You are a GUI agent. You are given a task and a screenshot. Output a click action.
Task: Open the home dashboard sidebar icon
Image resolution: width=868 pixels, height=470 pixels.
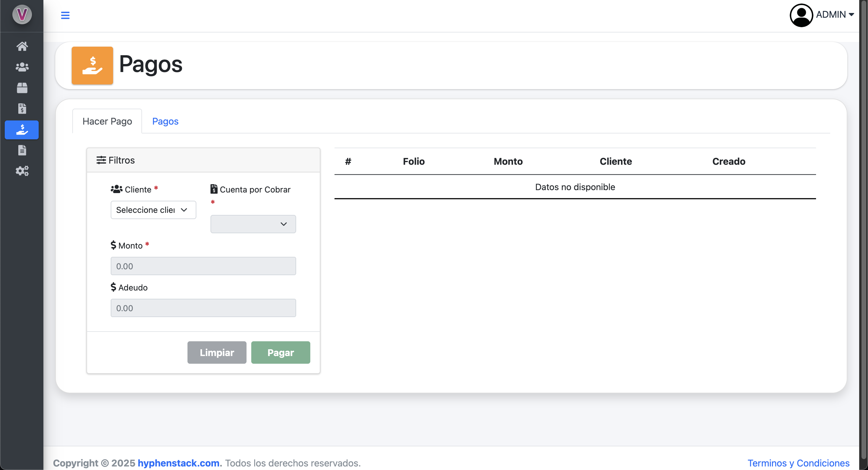[22, 46]
